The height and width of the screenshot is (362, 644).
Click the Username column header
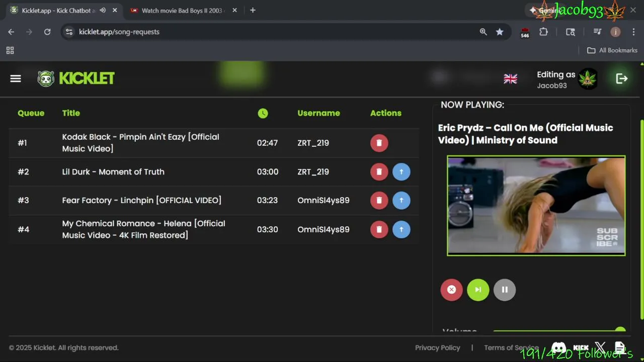pyautogui.click(x=318, y=113)
